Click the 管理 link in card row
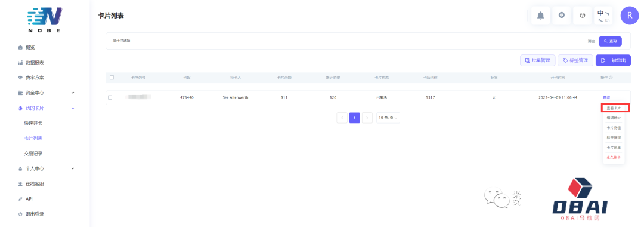Viewport: 644px width, 227px height. [606, 97]
